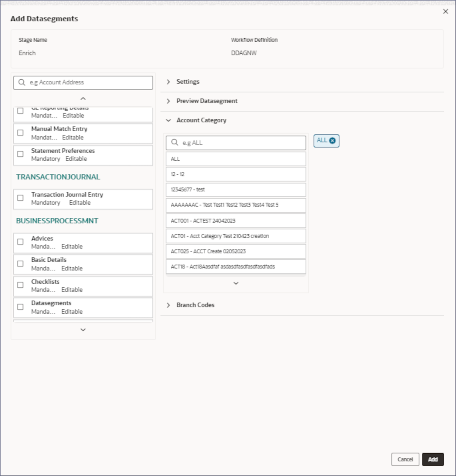456x476 pixels.
Task: Select ACT025 - ACCT Create 02052023
Action: click(236, 251)
